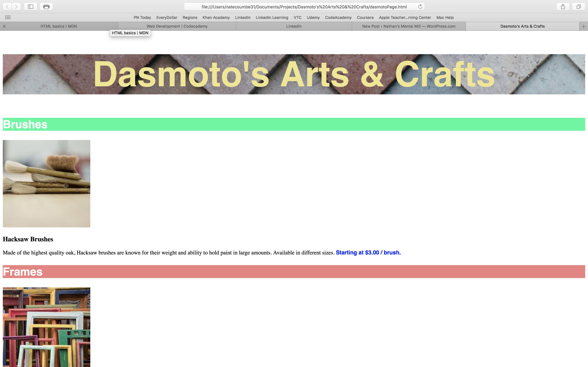Open the Top Sites grid icon
Viewport: 588px width, 367px height.
[x=8, y=17]
